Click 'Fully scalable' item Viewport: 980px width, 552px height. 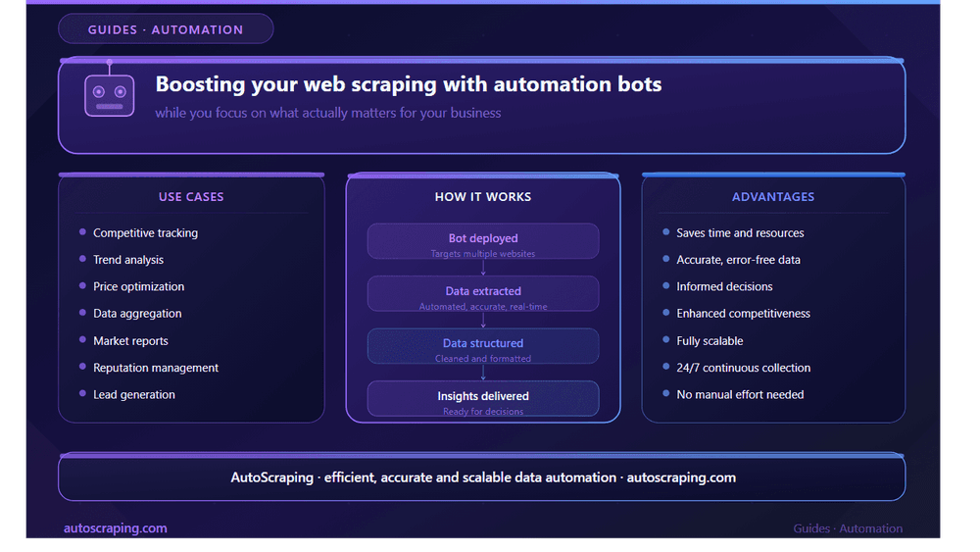[703, 341]
